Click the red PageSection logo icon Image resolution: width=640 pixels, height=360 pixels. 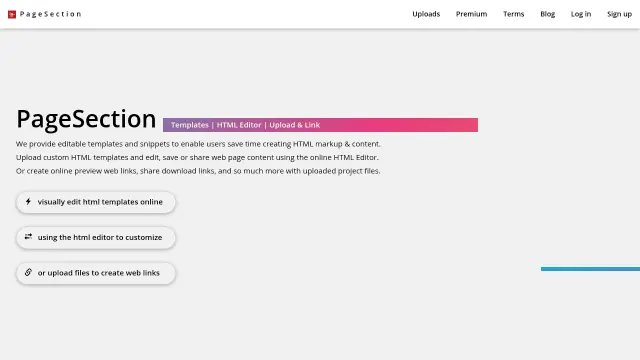12,14
